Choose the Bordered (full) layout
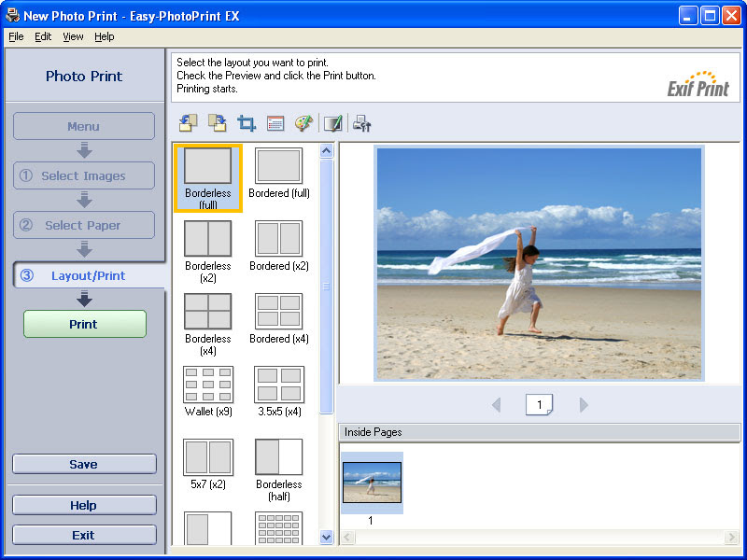 pos(279,174)
